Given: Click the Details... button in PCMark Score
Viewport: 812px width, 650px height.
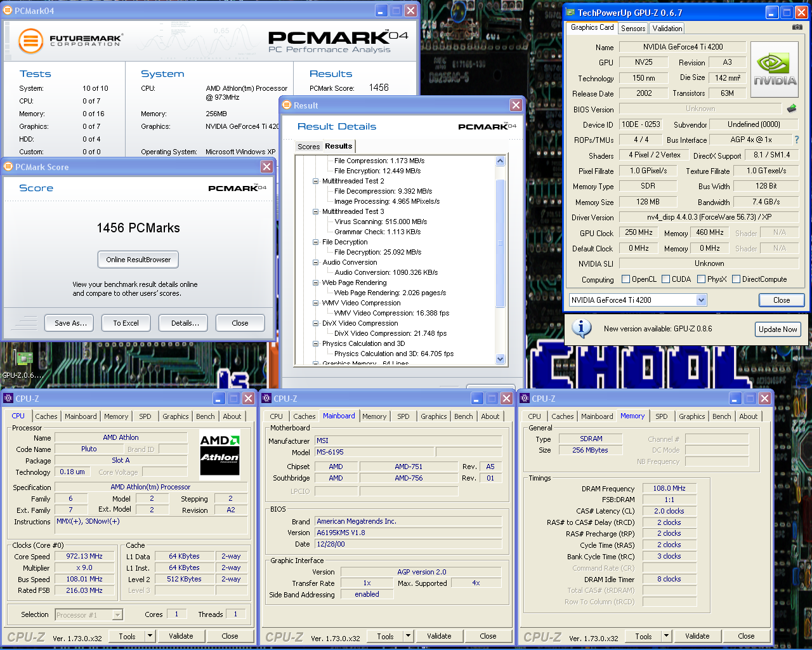Looking at the screenshot, I should click(x=185, y=323).
